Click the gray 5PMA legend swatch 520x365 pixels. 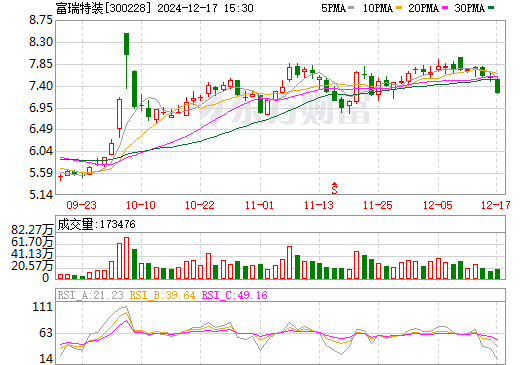pyautogui.click(x=351, y=8)
